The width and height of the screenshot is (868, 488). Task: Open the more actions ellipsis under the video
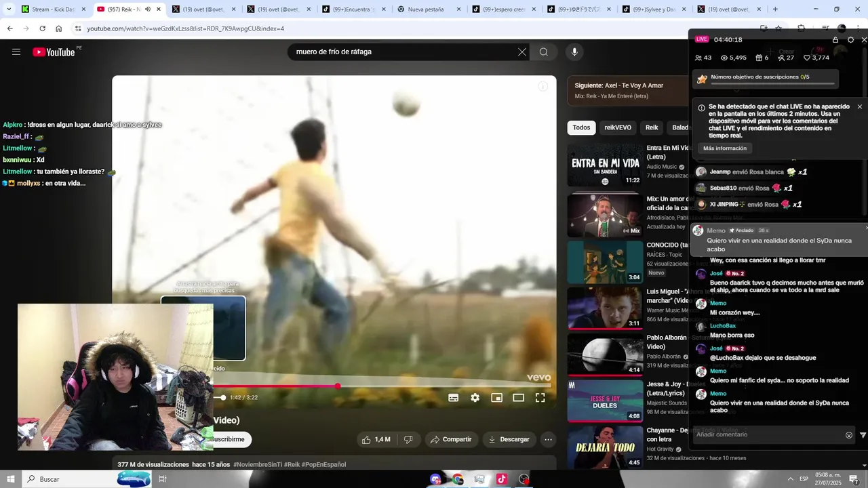tap(548, 439)
